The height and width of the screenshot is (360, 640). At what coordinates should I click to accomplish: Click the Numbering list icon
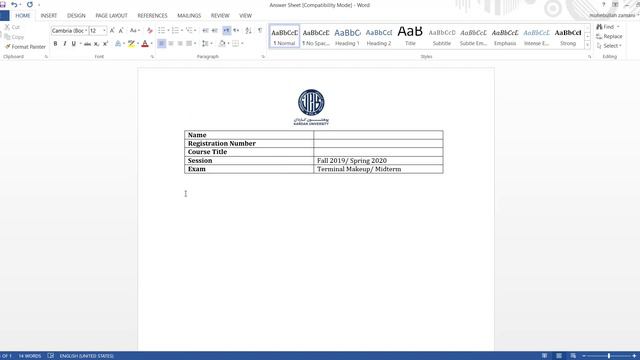click(176, 31)
